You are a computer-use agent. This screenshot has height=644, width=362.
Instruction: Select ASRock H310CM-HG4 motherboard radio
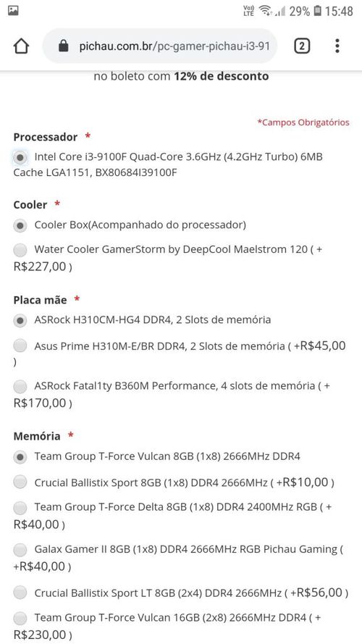pos(20,320)
